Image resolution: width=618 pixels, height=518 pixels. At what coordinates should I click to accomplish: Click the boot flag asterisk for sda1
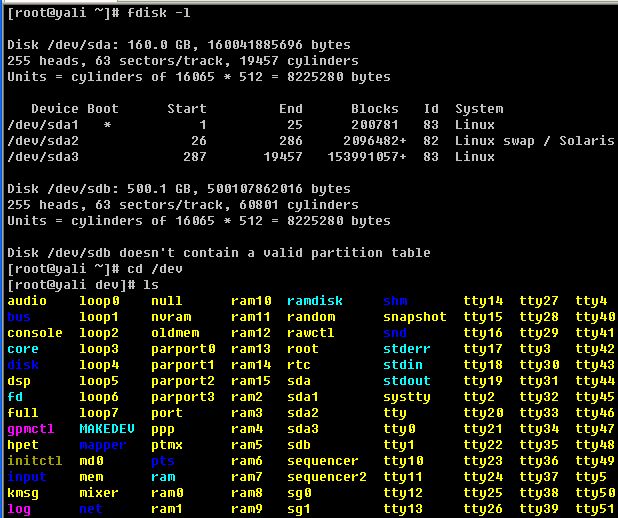coord(107,125)
